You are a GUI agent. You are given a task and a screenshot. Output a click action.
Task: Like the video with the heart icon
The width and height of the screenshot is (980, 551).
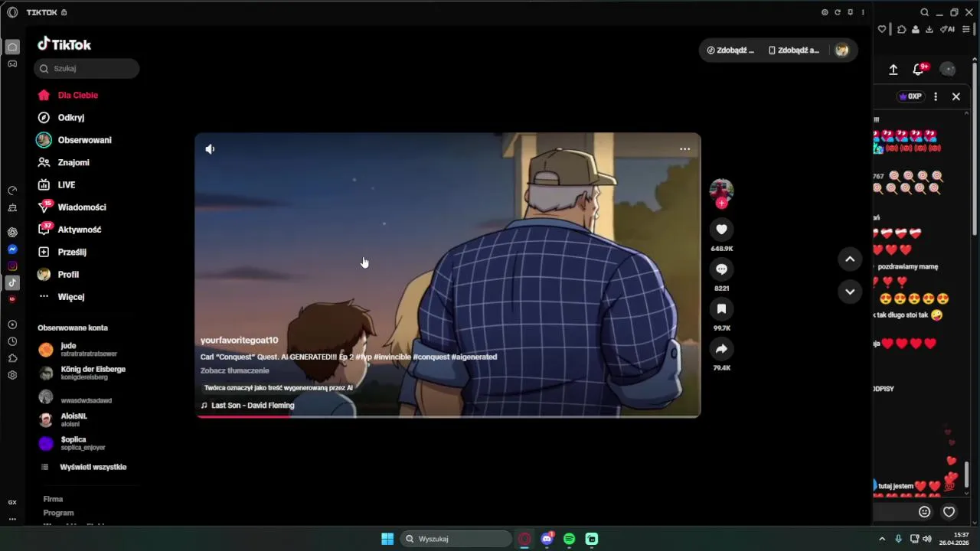[721, 229]
